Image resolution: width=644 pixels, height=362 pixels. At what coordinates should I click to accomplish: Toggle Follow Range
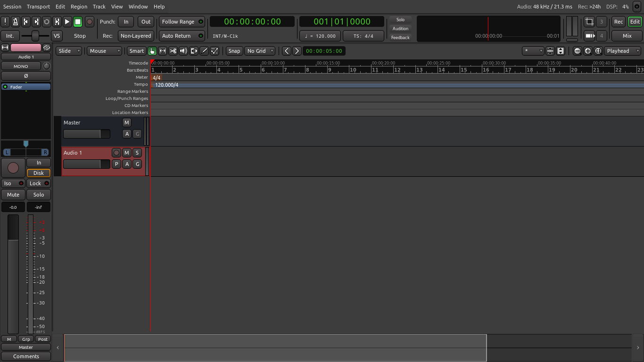[x=182, y=22]
